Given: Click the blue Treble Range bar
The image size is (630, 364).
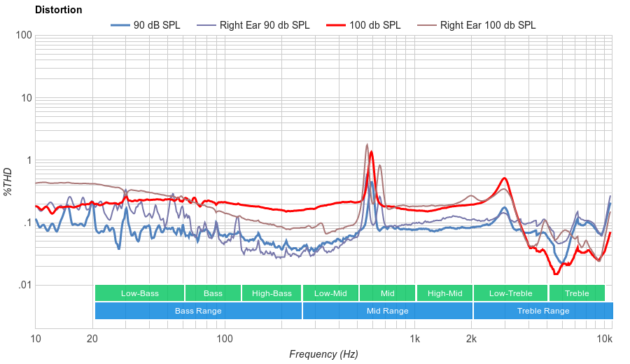Looking at the screenshot, I should click(542, 311).
